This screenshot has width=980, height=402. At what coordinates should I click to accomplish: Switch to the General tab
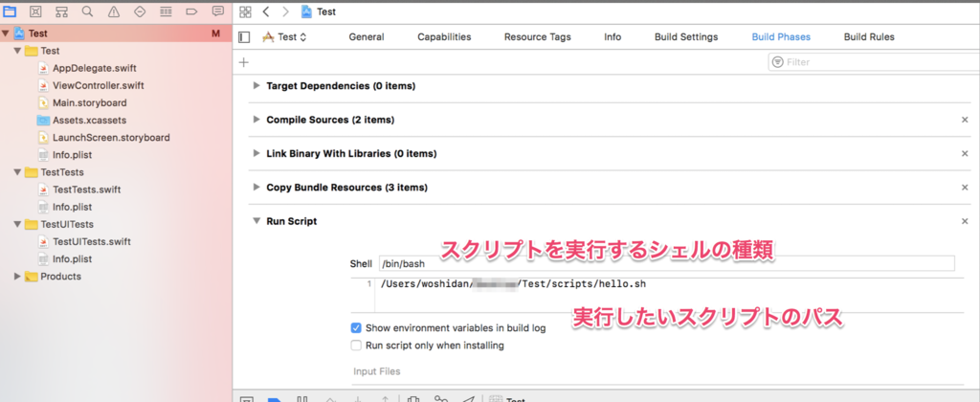point(367,37)
